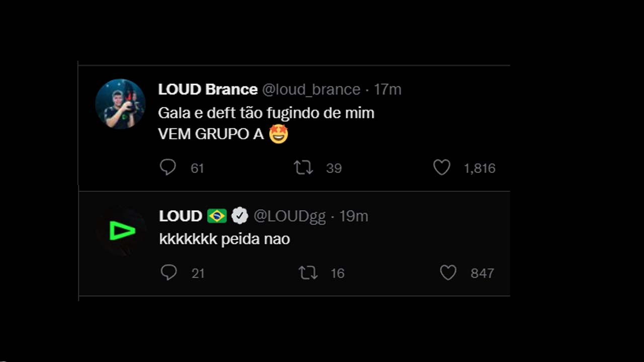
Task: Open the LOUD Brance display name
Action: (208, 89)
